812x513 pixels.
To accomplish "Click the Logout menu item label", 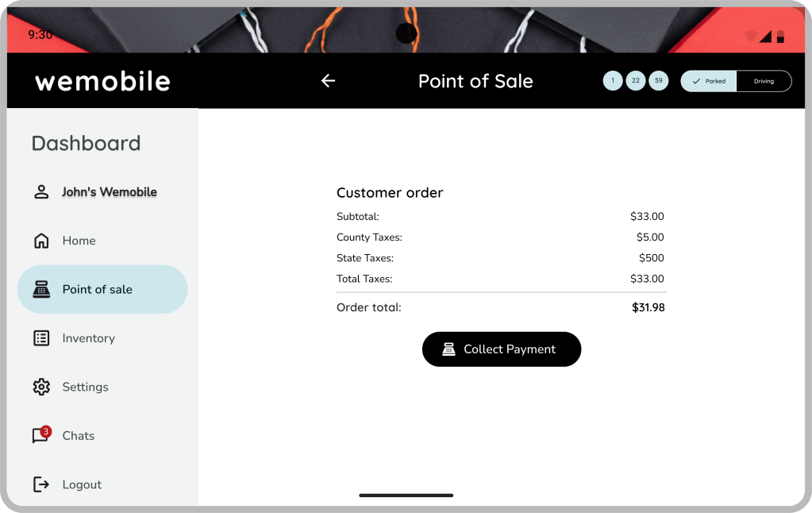I will pyautogui.click(x=82, y=484).
